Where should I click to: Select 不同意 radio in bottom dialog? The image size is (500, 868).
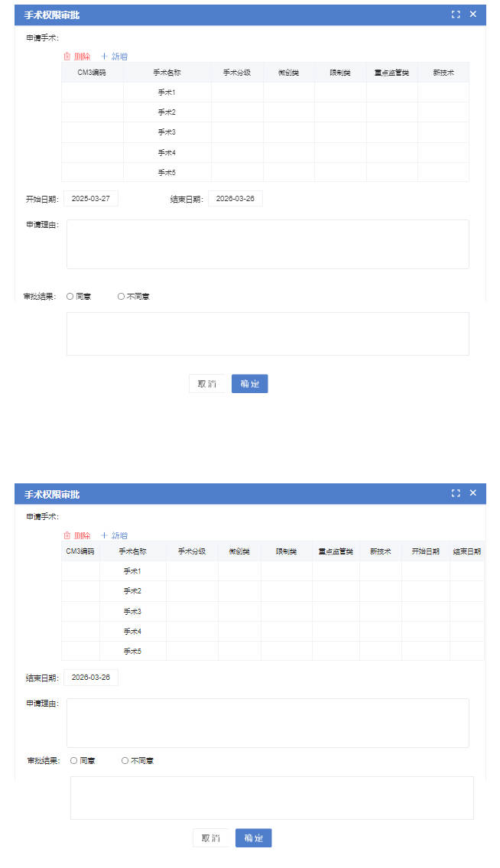[x=125, y=761]
